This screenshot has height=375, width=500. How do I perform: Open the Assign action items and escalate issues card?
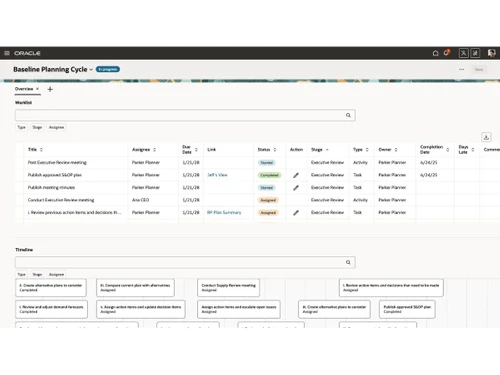coord(239,309)
